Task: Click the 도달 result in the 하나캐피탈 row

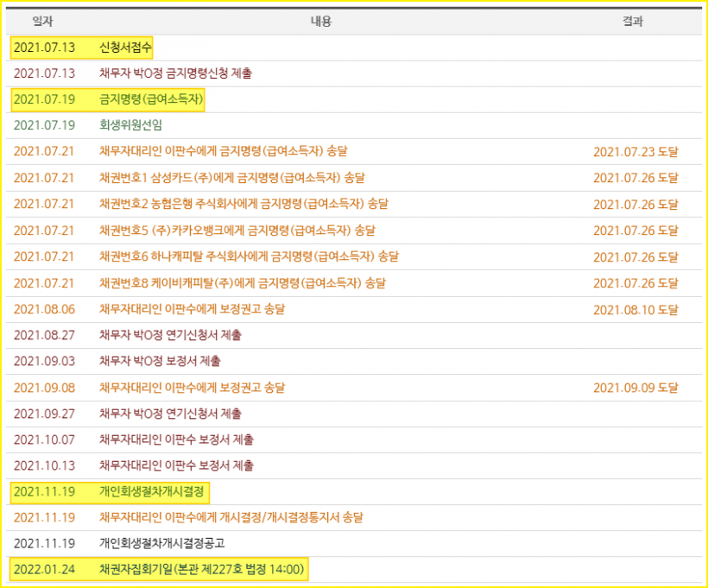Action: click(635, 257)
